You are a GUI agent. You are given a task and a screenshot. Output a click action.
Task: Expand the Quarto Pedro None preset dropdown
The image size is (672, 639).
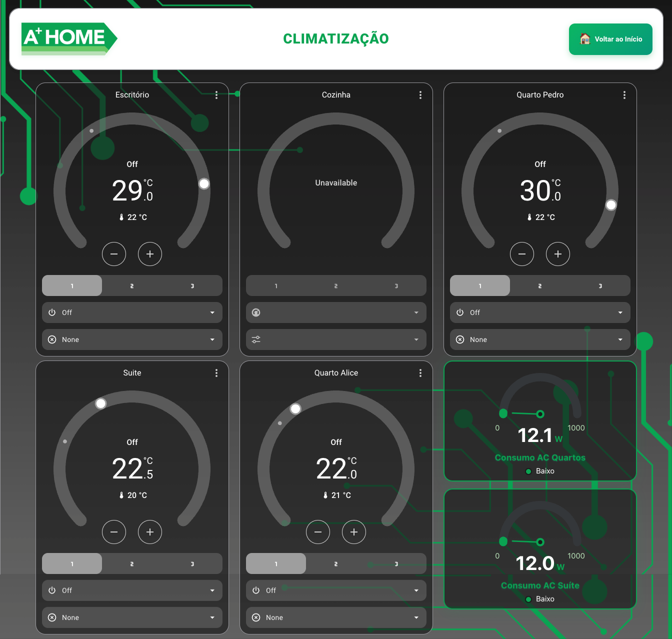[x=540, y=339]
